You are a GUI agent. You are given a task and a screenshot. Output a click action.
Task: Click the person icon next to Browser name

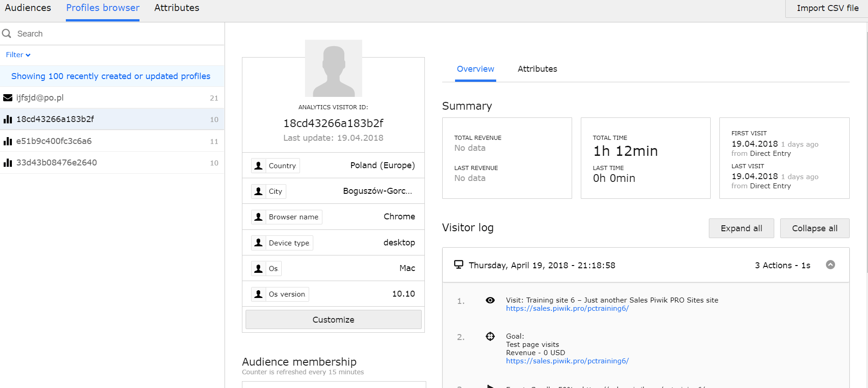(258, 217)
